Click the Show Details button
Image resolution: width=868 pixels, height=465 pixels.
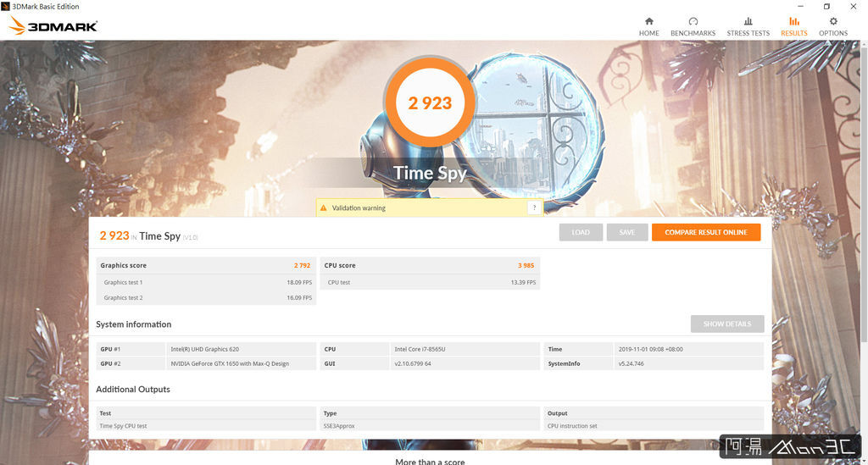click(727, 324)
